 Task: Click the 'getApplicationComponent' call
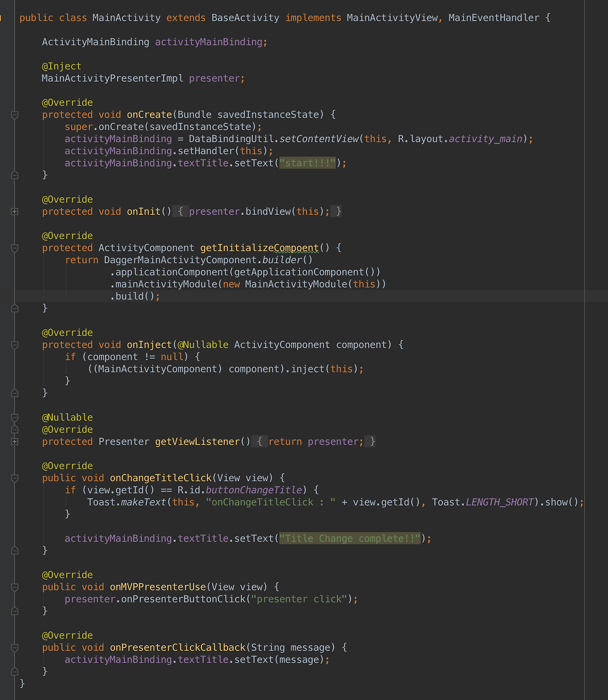299,272
